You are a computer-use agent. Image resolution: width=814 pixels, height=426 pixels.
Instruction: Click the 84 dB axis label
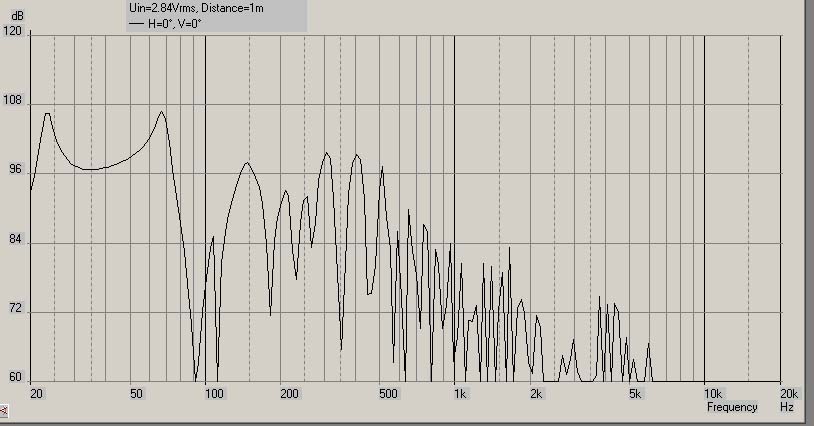point(16,239)
